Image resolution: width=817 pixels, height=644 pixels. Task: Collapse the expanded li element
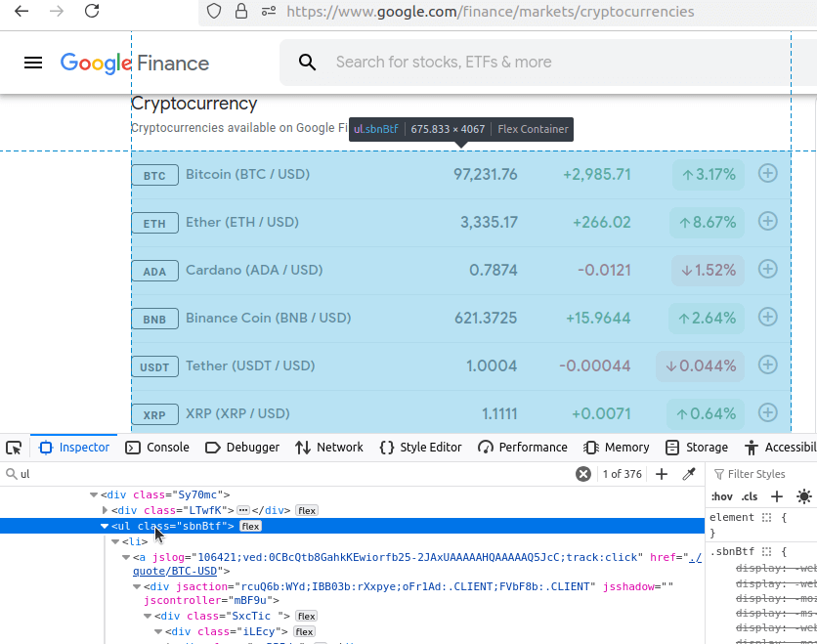115,541
